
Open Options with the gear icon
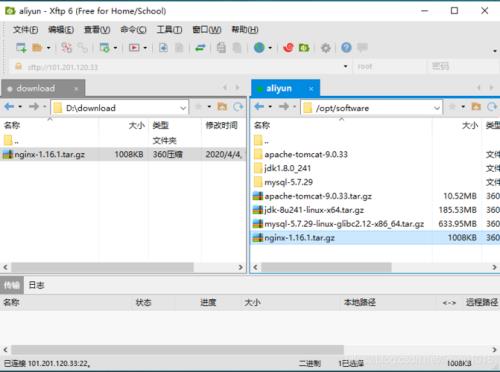point(326,48)
